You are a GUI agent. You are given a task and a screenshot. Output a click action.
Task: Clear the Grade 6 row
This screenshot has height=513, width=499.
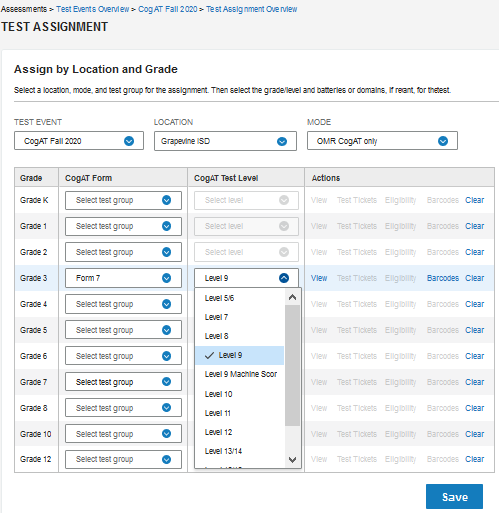click(x=474, y=356)
